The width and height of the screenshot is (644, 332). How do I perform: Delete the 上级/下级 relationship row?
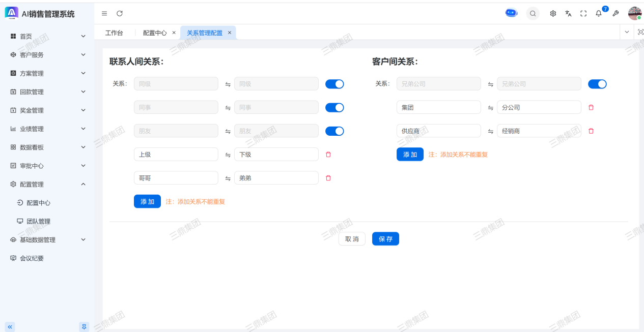click(328, 155)
